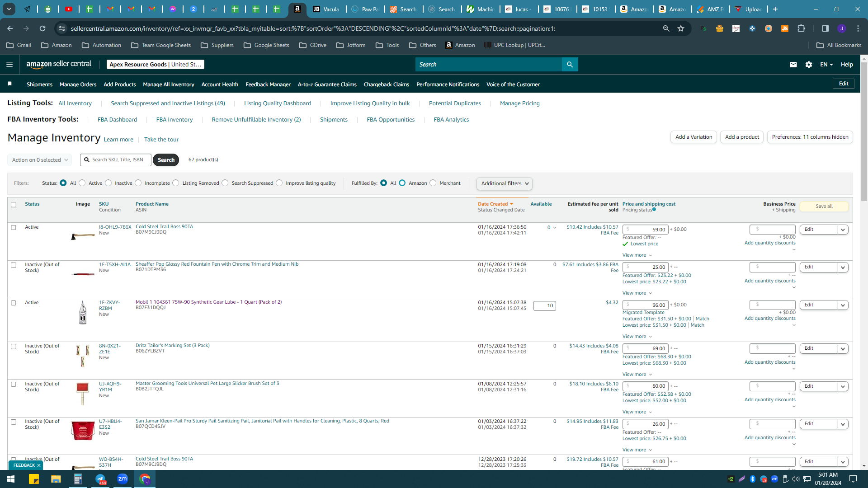Click the Cold Steel Trail Boss axe thumbnail

coord(83,236)
